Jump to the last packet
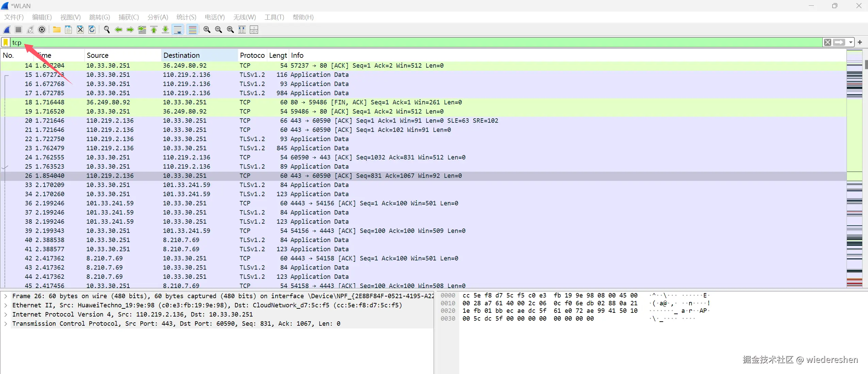Image resolution: width=868 pixels, height=374 pixels. tap(165, 30)
